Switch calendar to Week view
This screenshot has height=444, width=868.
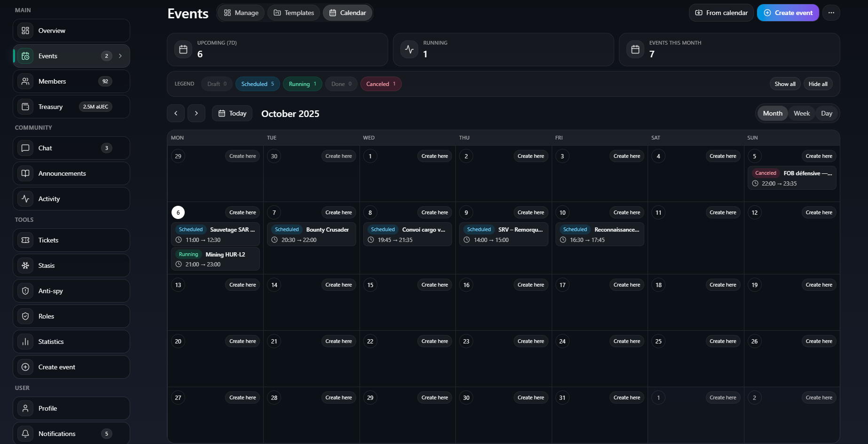(x=801, y=113)
